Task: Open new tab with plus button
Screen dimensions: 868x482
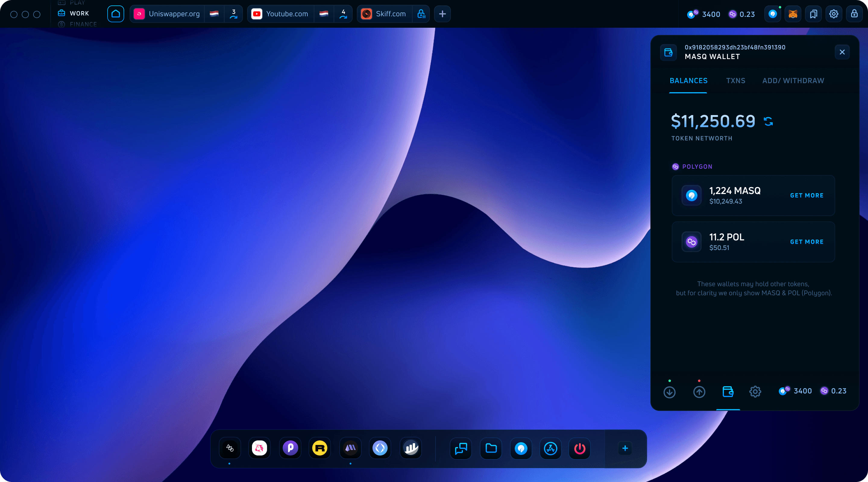Action: [442, 14]
